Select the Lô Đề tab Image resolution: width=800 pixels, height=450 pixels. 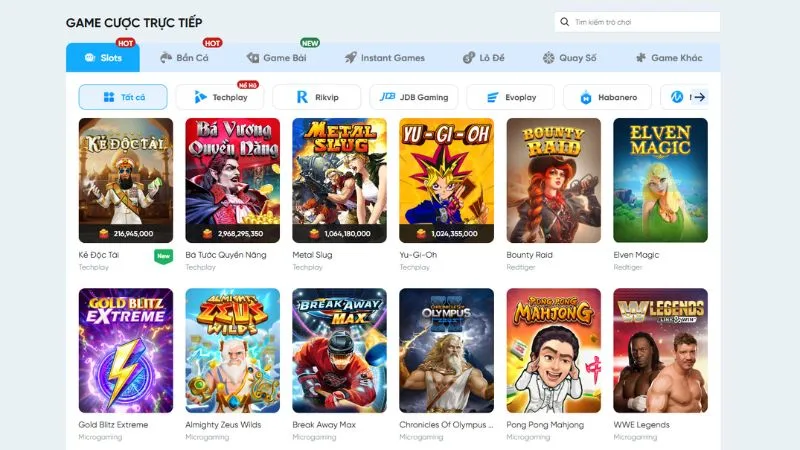pyautogui.click(x=483, y=58)
